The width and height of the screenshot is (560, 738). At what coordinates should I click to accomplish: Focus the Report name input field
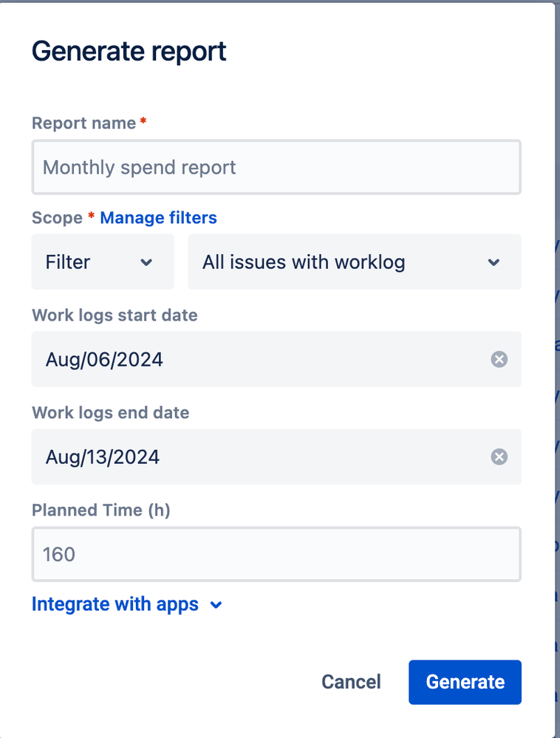click(x=276, y=167)
